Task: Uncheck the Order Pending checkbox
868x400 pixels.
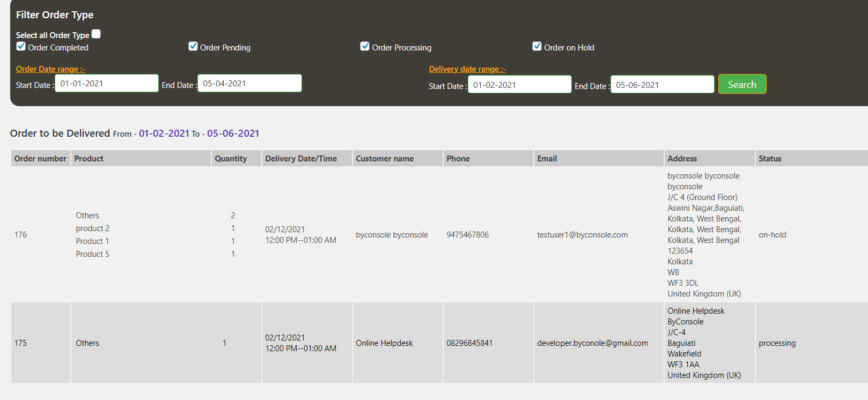Action: tap(193, 46)
